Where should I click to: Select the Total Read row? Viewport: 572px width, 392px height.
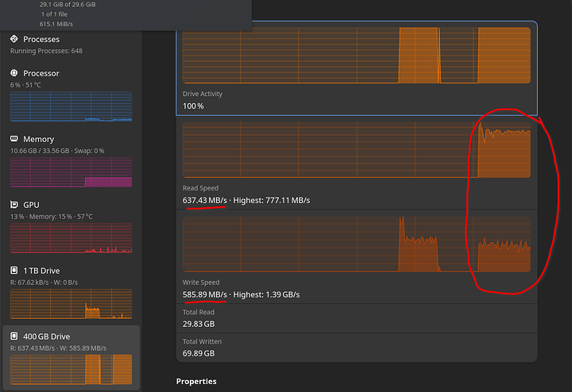(x=356, y=318)
